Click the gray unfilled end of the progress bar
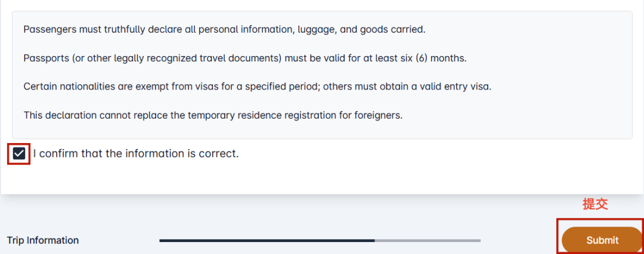 coord(428,240)
